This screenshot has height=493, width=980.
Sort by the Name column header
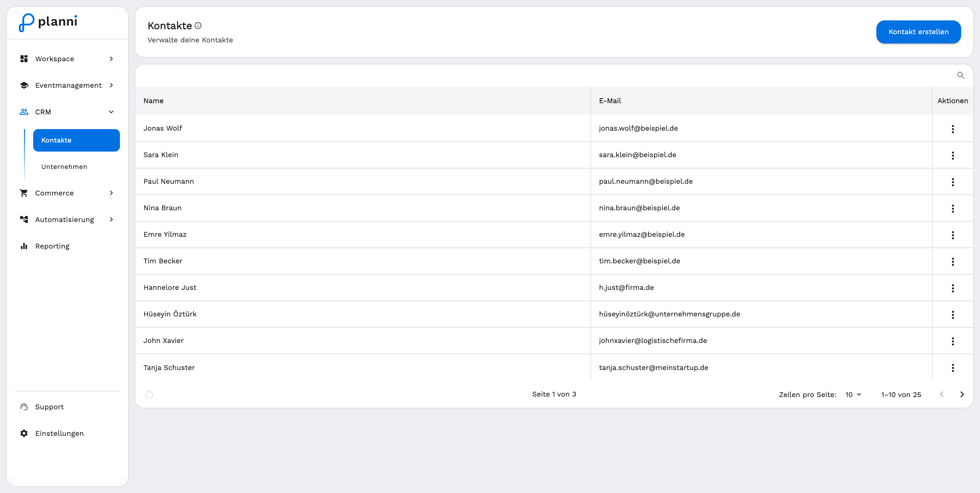click(153, 101)
